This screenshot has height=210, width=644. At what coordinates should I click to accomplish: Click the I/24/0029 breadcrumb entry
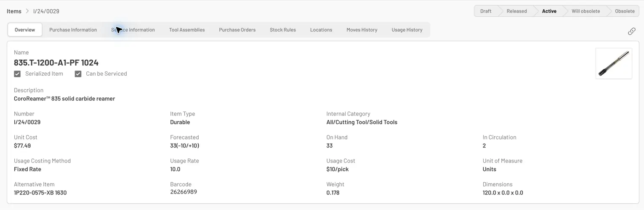coord(46,11)
